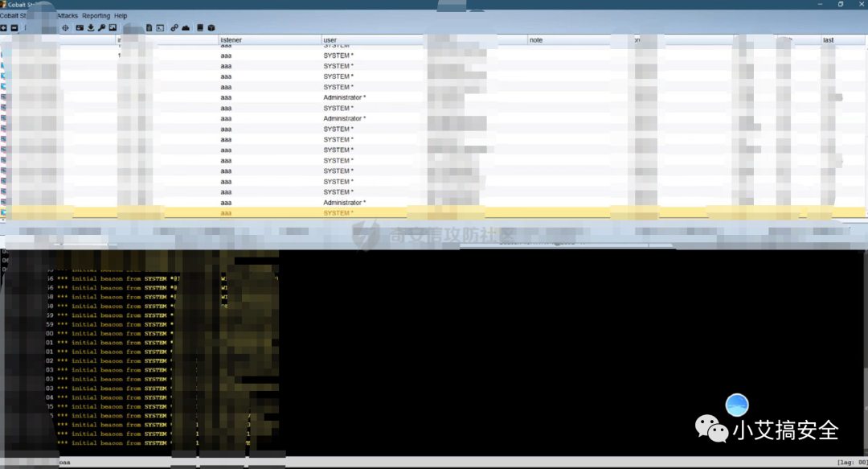Click the Connect to team server plus icon
Viewport: 868px width, 469px height.
(x=3, y=27)
